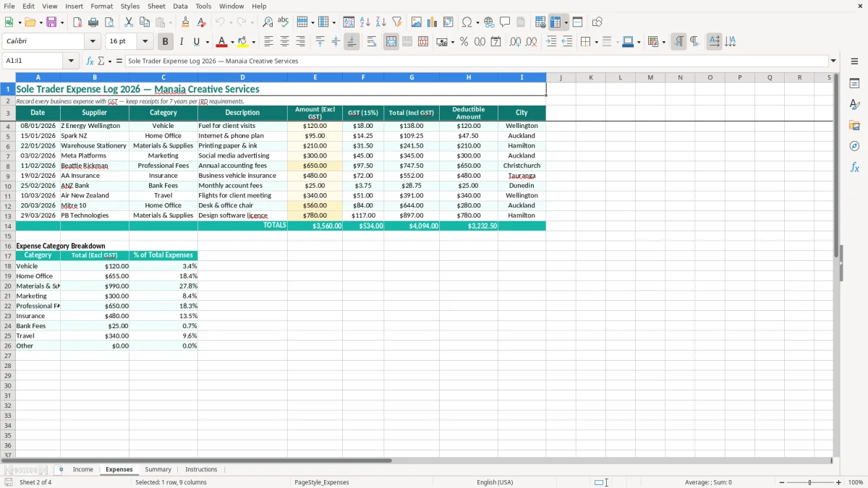The height and width of the screenshot is (488, 868).
Task: Expand the Name Box dropdown
Action: pos(72,61)
